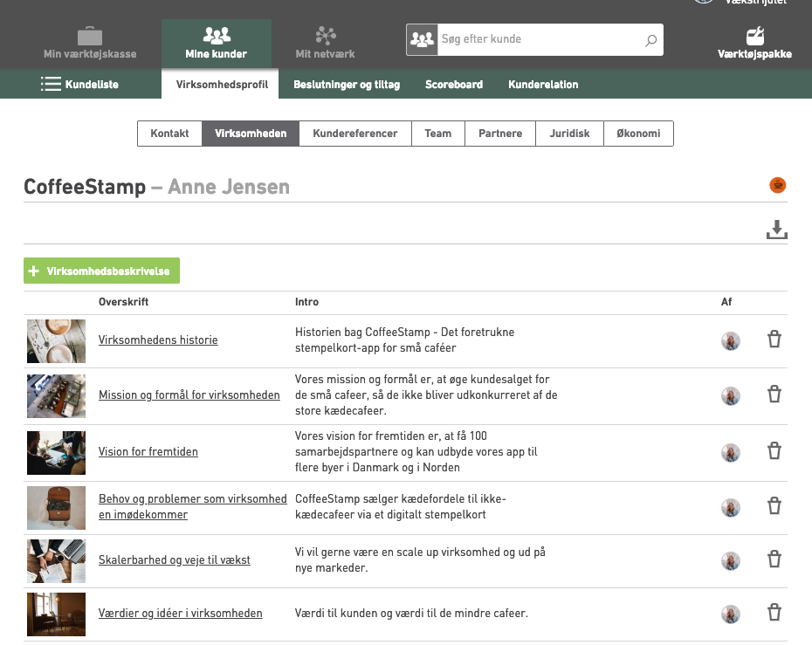Click author avatar in Virksomhedens historie row
Screen dimensions: 812x645
point(731,341)
